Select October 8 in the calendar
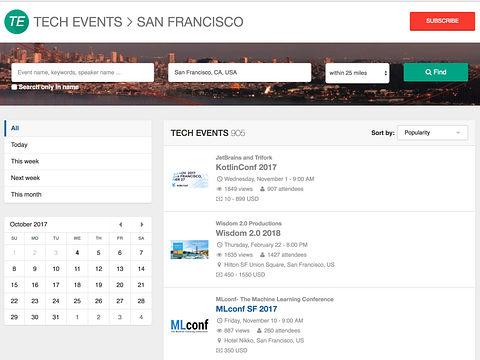The width and height of the screenshot is (480, 360). click(14, 269)
